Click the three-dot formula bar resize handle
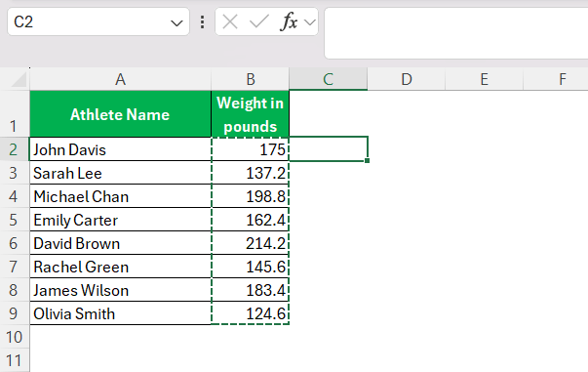Image resolution: width=588 pixels, height=372 pixels. pyautogui.click(x=203, y=22)
